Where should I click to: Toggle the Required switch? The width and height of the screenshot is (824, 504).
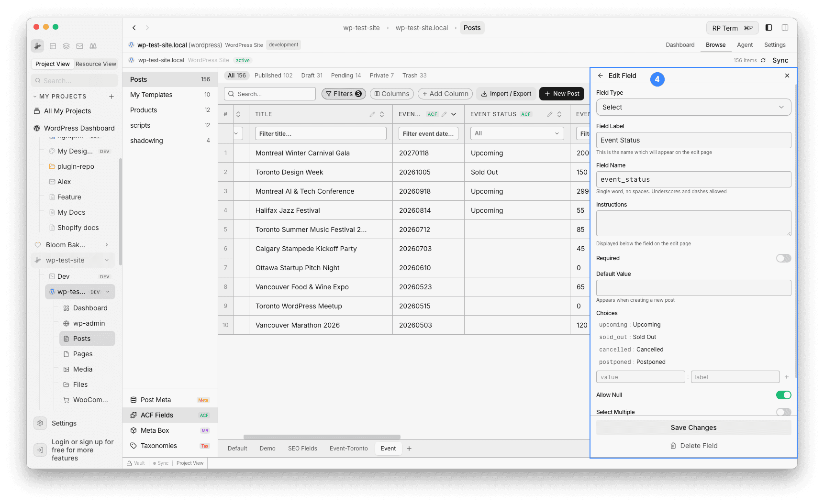click(x=783, y=258)
